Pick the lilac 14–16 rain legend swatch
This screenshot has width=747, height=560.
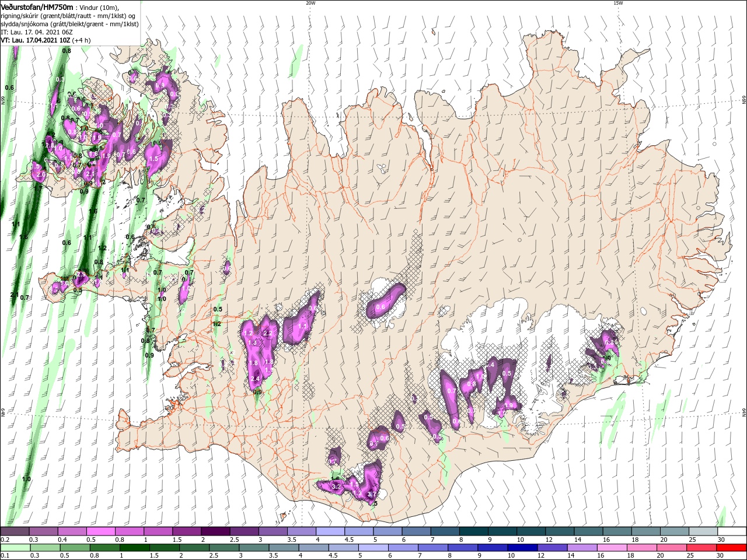[x=582, y=548]
